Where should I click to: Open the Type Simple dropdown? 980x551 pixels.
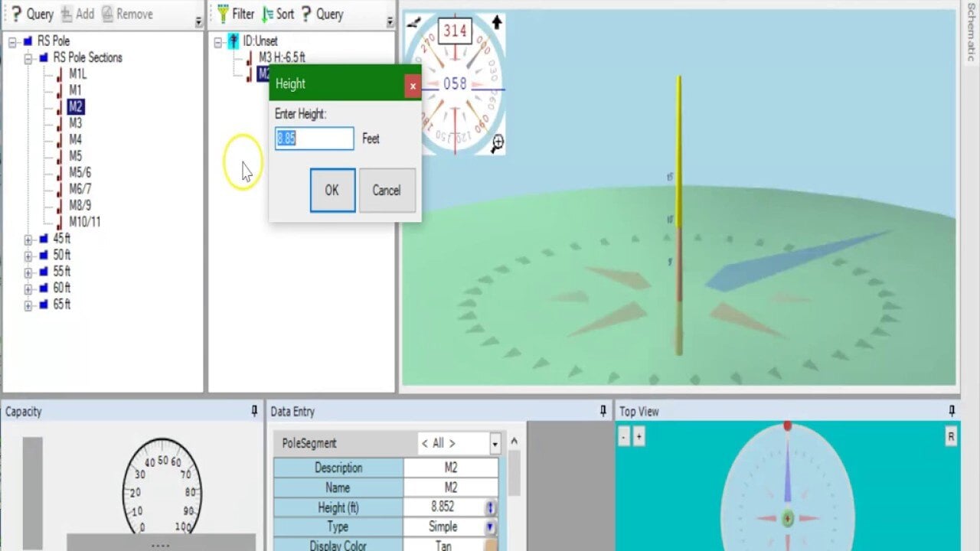(491, 527)
